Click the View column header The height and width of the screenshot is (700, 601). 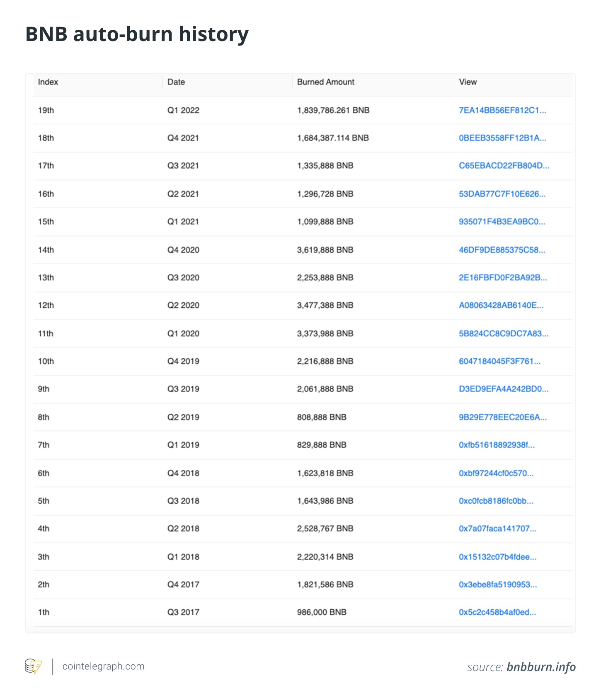point(468,82)
